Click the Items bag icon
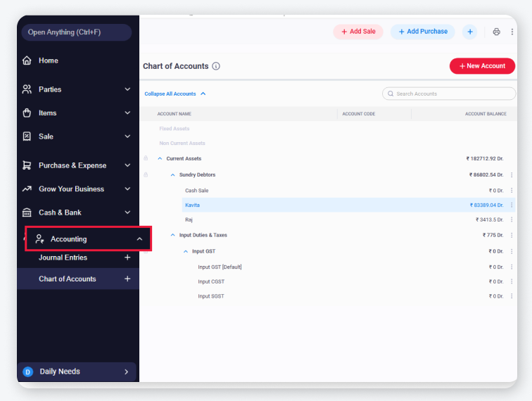Viewport: 532px width, 401px height. pyautogui.click(x=27, y=113)
